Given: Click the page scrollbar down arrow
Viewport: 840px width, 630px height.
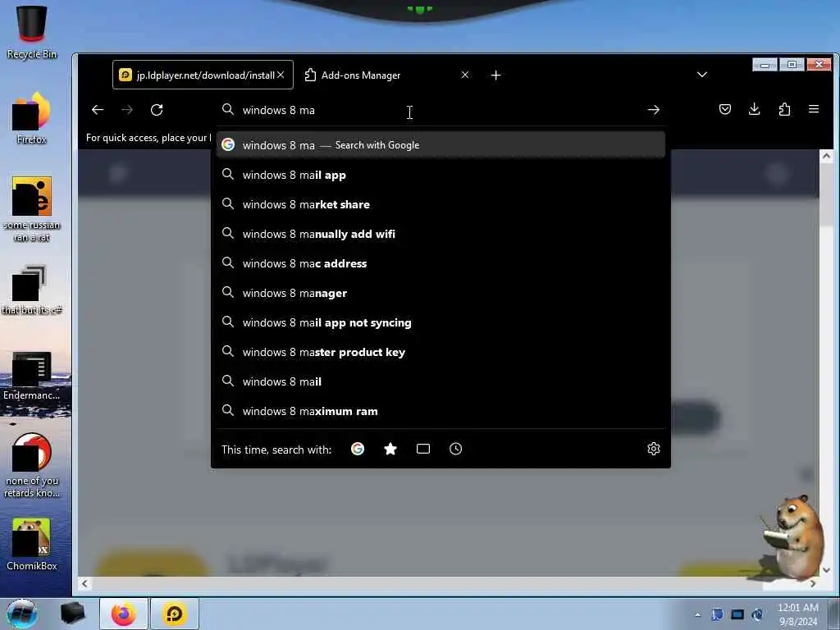Looking at the screenshot, I should click(826, 570).
